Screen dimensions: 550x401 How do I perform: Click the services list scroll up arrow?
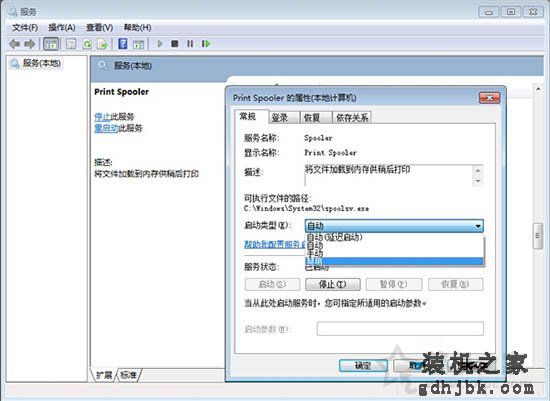point(538,89)
